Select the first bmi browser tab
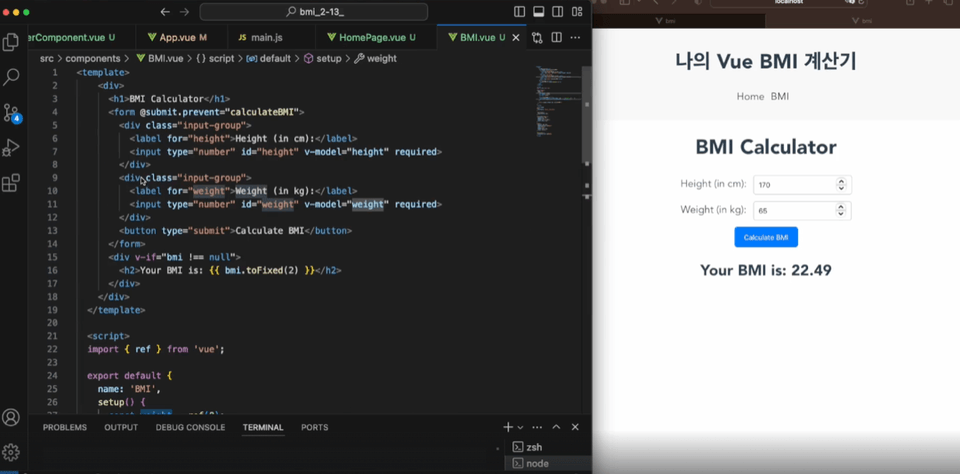 pos(678,21)
